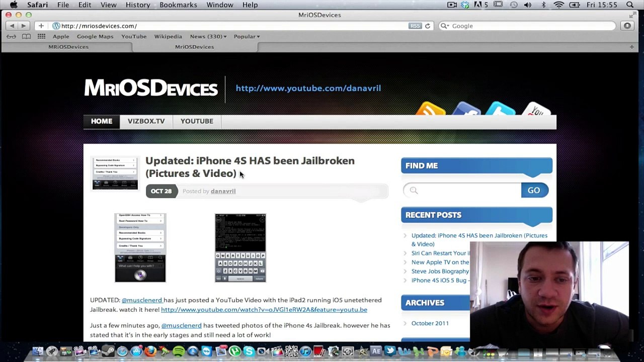Click the website's Twitter bird icon
The width and height of the screenshot is (644, 362).
[x=500, y=108]
